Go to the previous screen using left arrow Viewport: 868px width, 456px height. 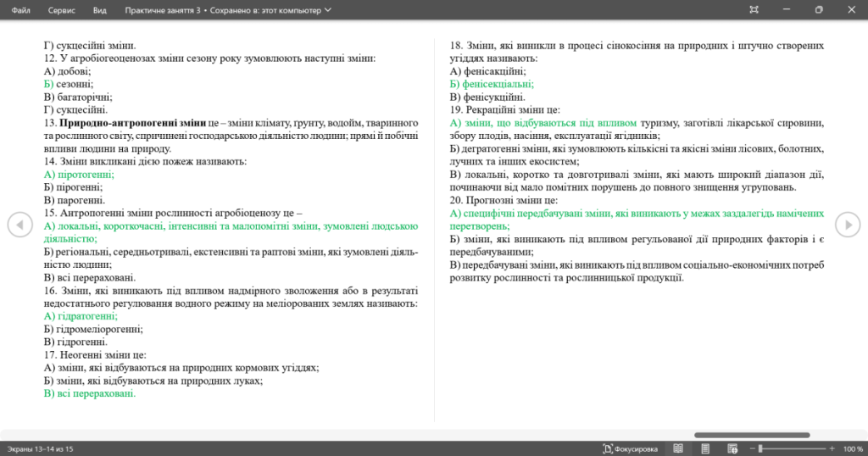(x=20, y=225)
